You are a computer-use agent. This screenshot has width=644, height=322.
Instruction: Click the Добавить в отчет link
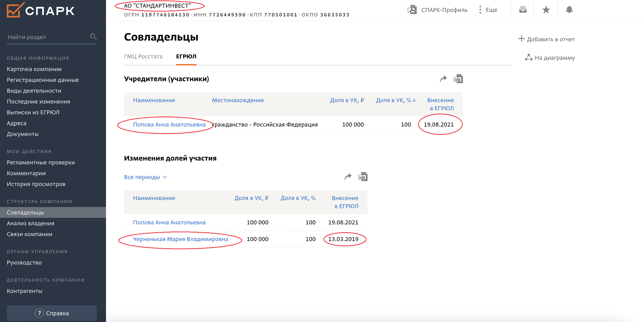point(551,39)
